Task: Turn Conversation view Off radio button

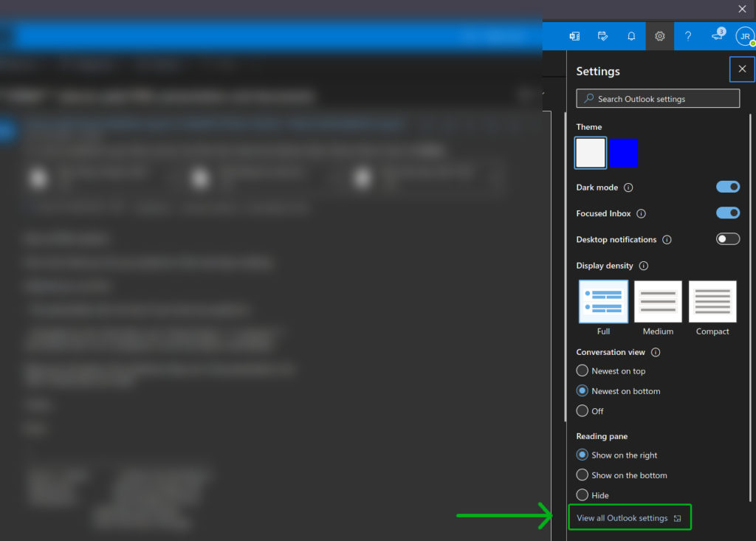Action: point(582,411)
